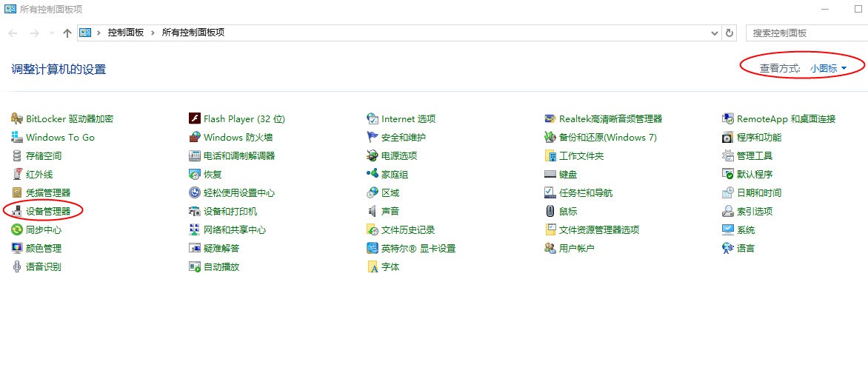
Task: Open BitLocker 驱动器加密 icon
Action: [17, 119]
